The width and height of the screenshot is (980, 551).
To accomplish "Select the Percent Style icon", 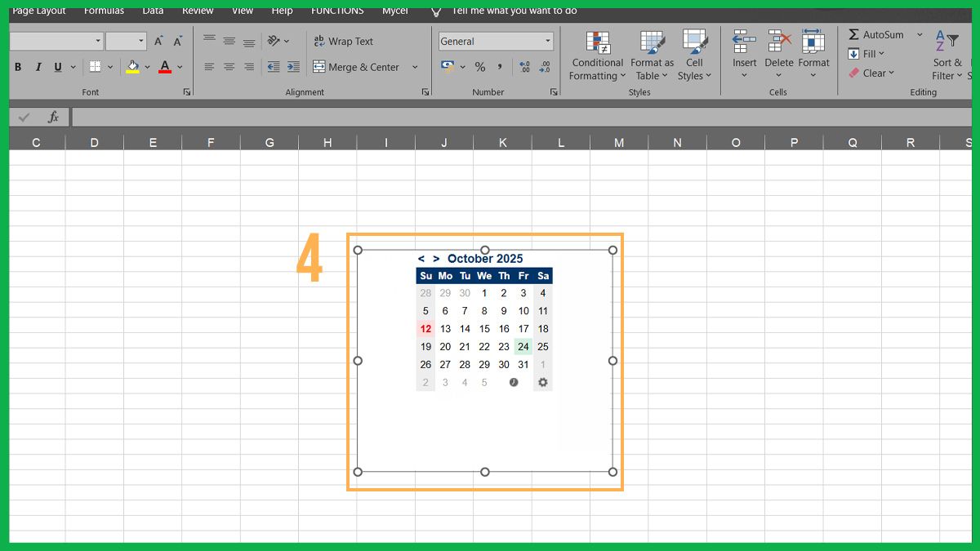I will pos(479,67).
